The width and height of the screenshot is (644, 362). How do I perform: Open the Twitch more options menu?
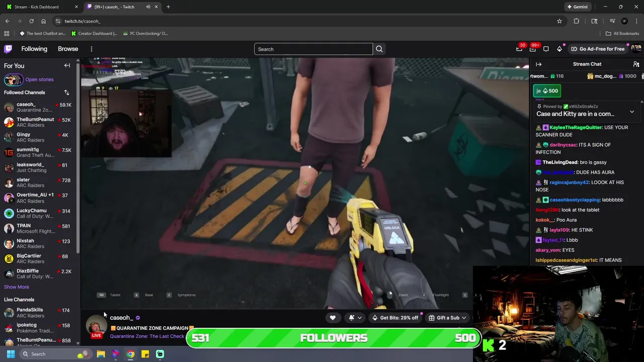(92, 49)
